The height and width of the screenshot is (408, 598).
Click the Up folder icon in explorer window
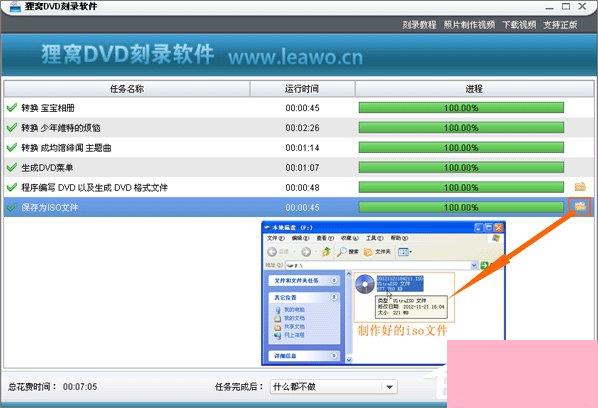[x=326, y=252]
